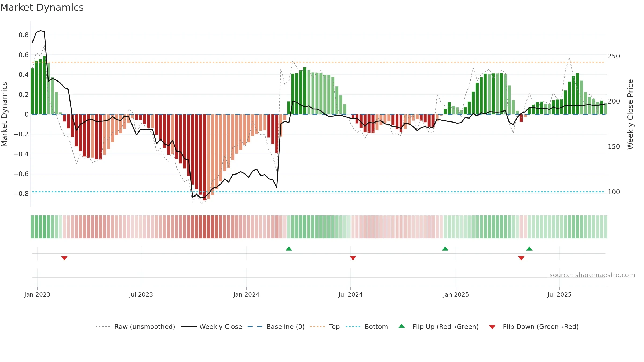Viewport: 644px width, 362px height.
Task: Toggle the Bottom legend entry
Action: coord(367,327)
